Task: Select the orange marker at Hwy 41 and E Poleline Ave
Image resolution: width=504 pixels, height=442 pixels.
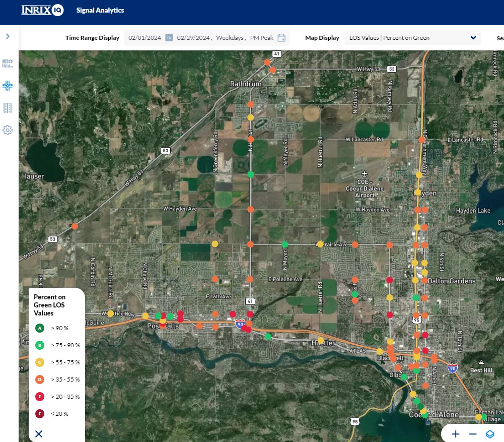Action: (250, 279)
